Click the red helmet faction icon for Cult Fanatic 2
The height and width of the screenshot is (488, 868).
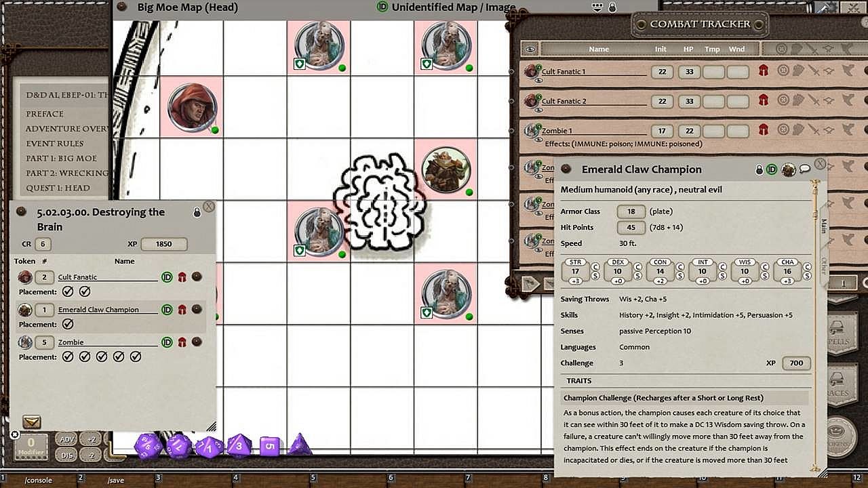tap(764, 100)
